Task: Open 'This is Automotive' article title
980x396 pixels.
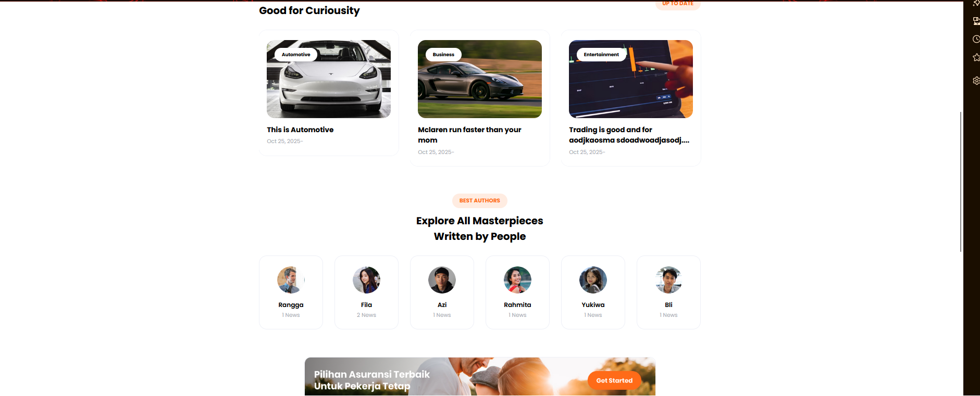Action: (300, 130)
